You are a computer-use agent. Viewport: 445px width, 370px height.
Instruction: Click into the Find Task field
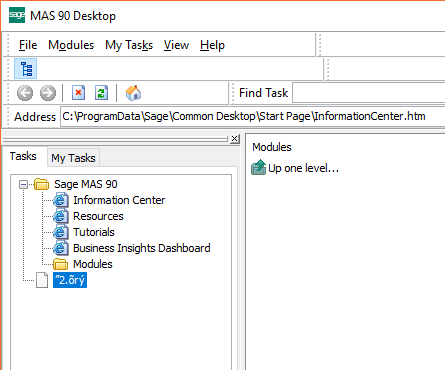(x=368, y=93)
